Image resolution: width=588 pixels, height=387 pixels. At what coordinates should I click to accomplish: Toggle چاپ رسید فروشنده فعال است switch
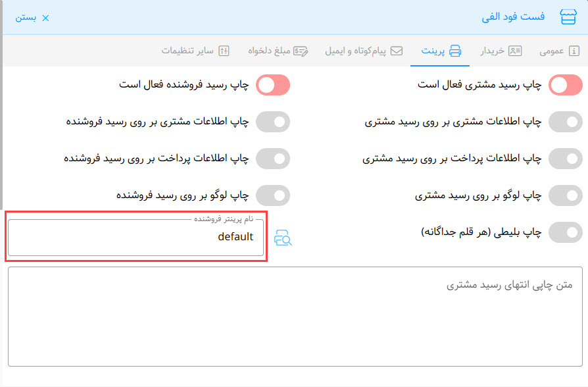[273, 85]
